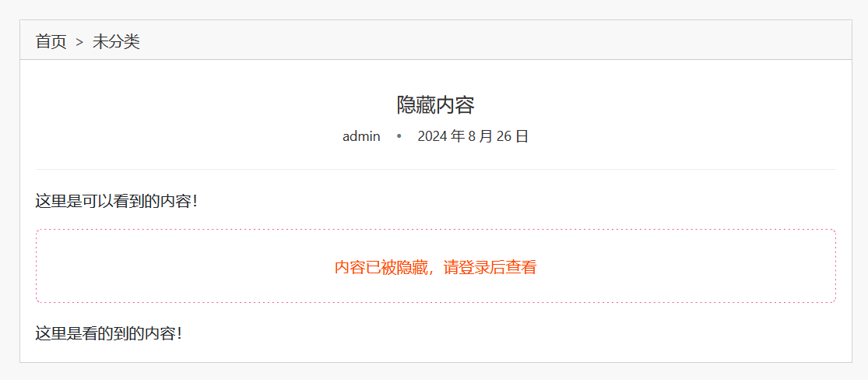Click the 26 日 part of the date
The height and width of the screenshot is (380, 868).
click(x=512, y=136)
